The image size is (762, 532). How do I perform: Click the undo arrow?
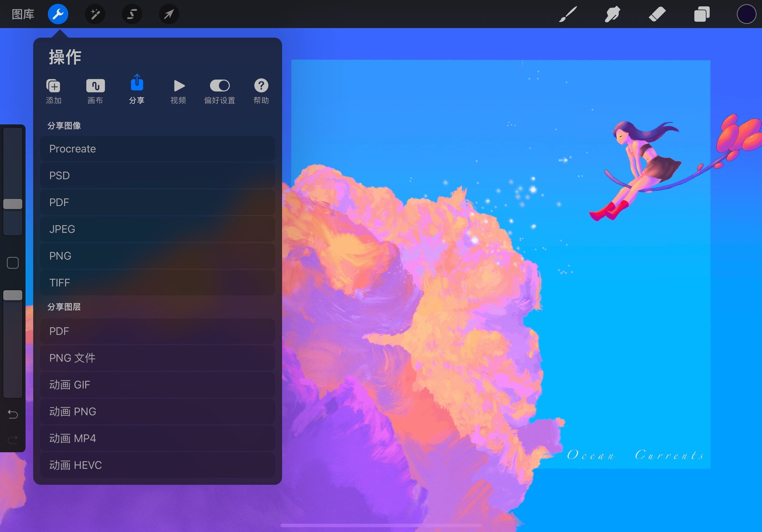[x=13, y=414]
